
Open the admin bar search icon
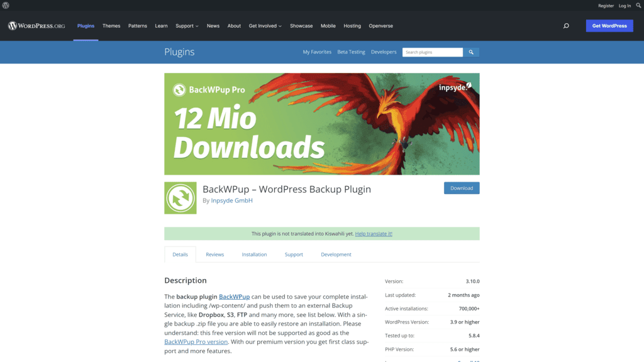[639, 5]
